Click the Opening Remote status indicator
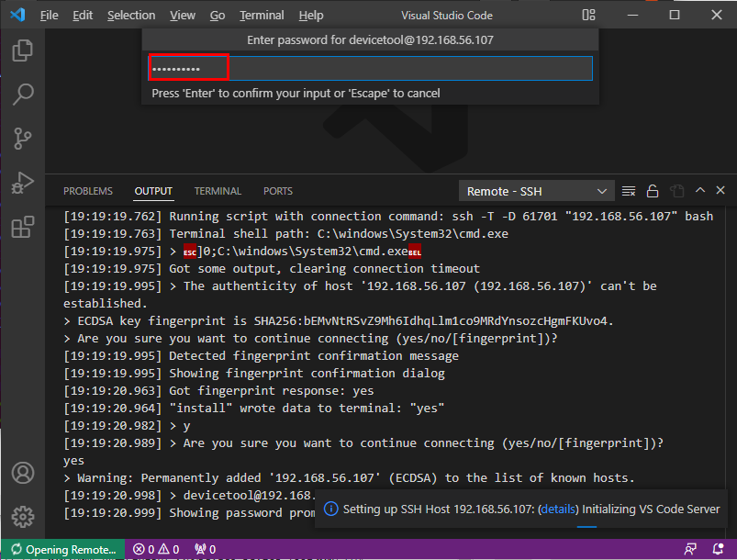 (x=63, y=549)
